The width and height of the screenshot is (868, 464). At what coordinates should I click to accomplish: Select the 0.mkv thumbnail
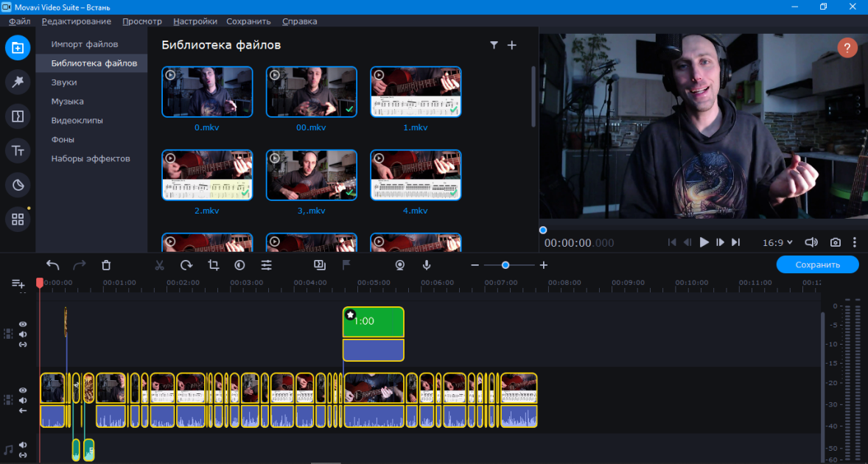click(x=207, y=92)
